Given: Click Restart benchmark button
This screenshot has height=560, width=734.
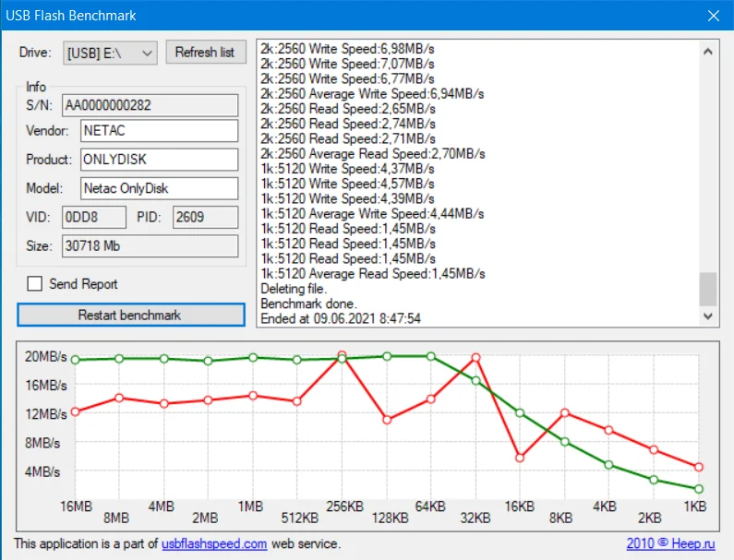Looking at the screenshot, I should point(131,315).
